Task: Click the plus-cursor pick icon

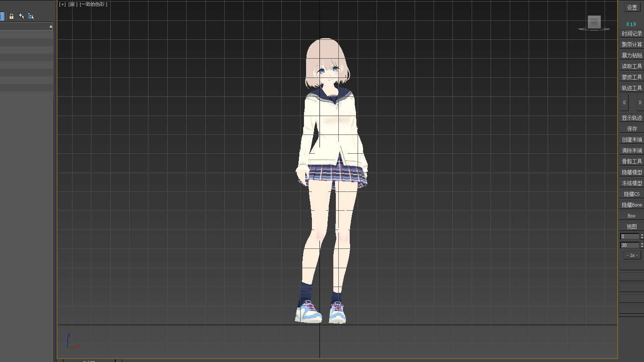Action: pyautogui.click(x=21, y=16)
